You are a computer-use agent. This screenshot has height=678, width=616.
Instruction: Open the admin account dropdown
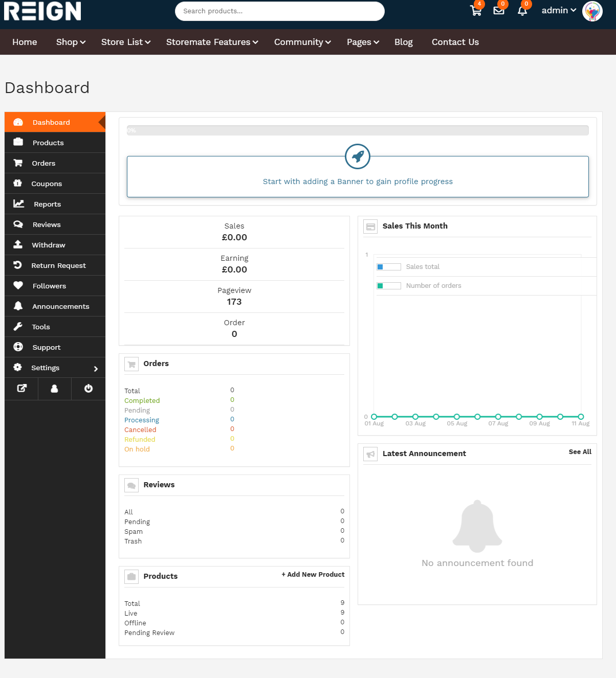coord(559,10)
